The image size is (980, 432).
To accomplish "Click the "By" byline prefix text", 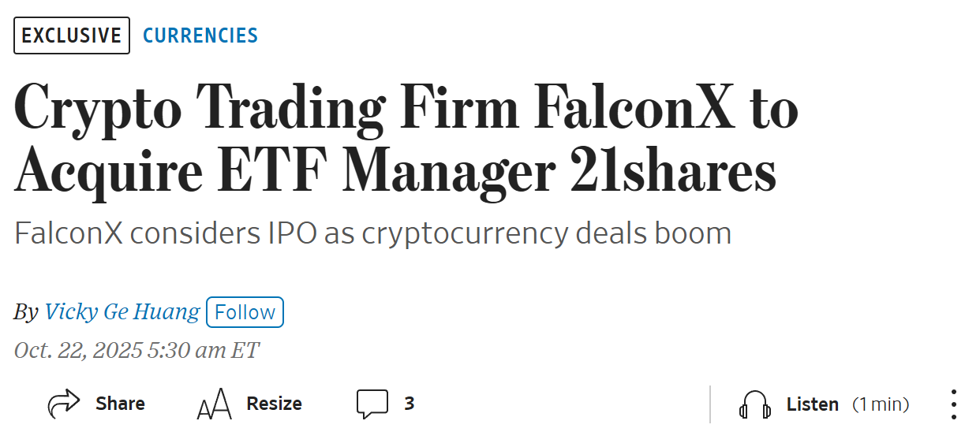I will [25, 313].
